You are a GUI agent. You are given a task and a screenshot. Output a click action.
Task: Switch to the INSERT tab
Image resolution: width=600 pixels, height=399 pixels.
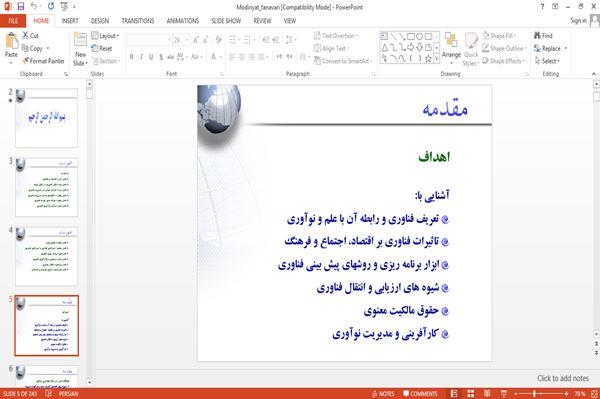70,21
